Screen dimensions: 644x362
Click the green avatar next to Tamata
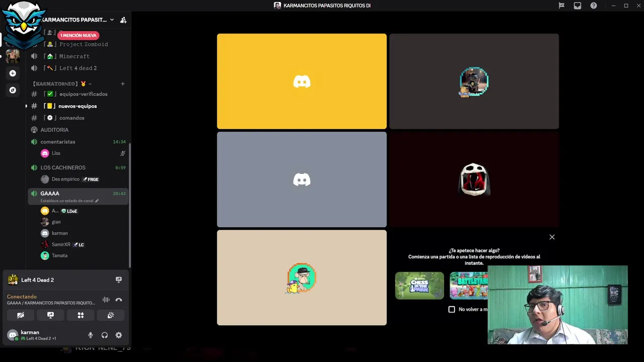coord(45,255)
